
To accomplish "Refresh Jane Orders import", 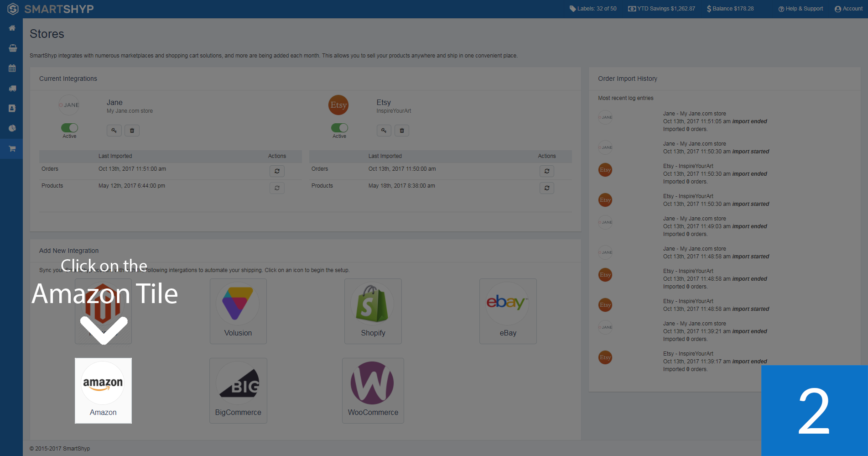I will point(277,171).
